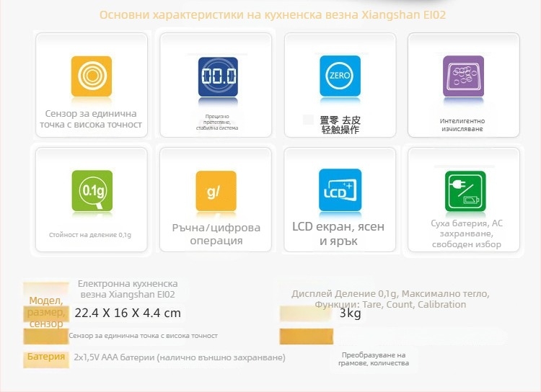Click the small sensor spec line in the table
This screenshot has height=392, width=541.
click(144, 336)
